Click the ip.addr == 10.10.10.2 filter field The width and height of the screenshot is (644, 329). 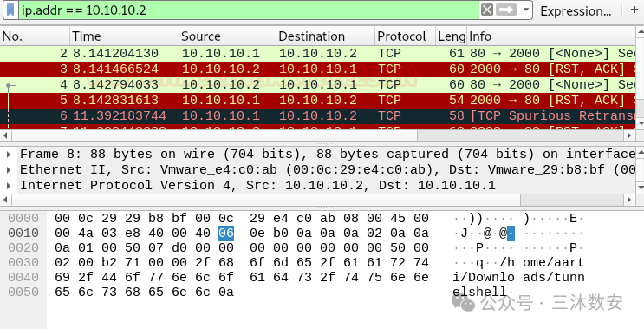point(249,10)
